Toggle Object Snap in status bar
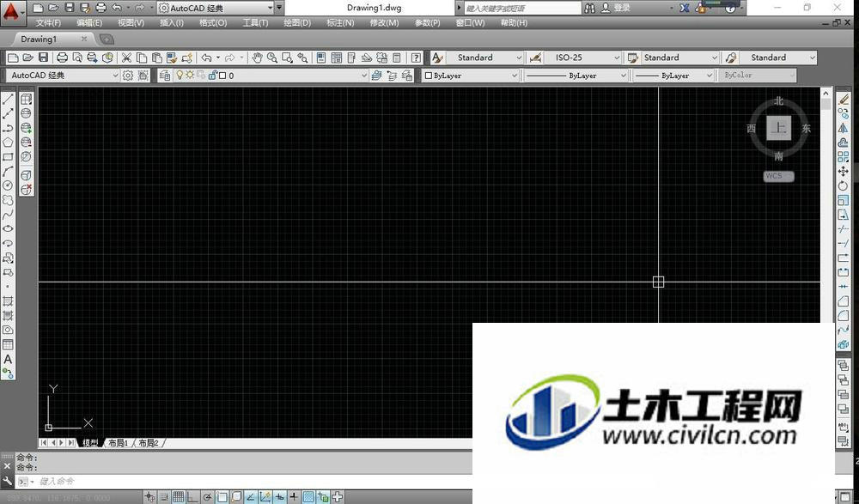 [x=222, y=497]
